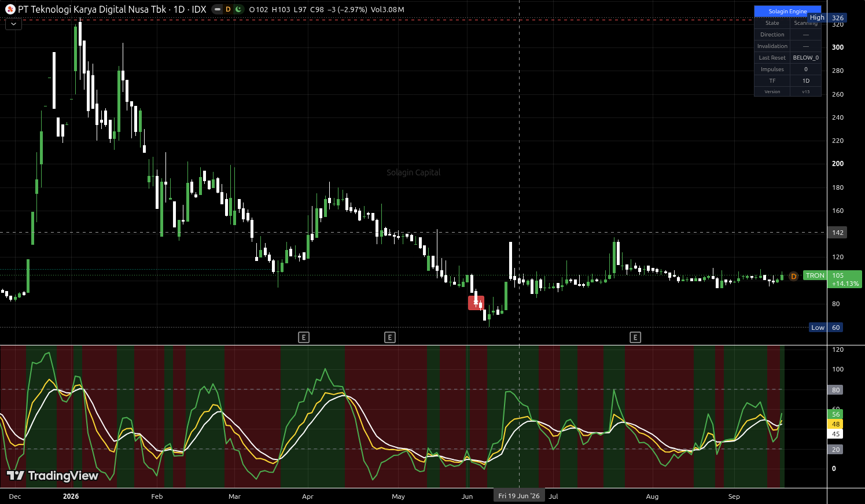Click the Vol 3.08M readout in header
The height and width of the screenshot is (504, 865).
[388, 9]
